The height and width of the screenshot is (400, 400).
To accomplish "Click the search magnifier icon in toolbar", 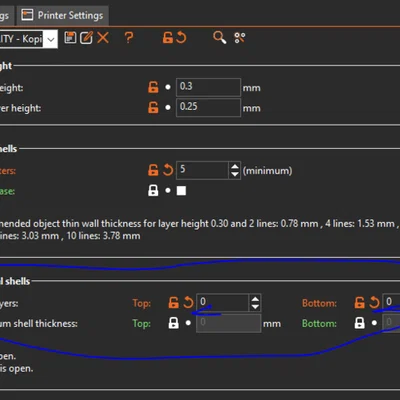I will tap(219, 37).
